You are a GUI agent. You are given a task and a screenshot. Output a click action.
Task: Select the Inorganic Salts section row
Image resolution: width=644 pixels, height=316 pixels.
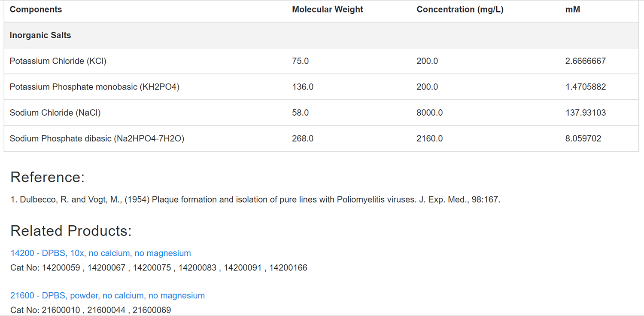tap(321, 35)
